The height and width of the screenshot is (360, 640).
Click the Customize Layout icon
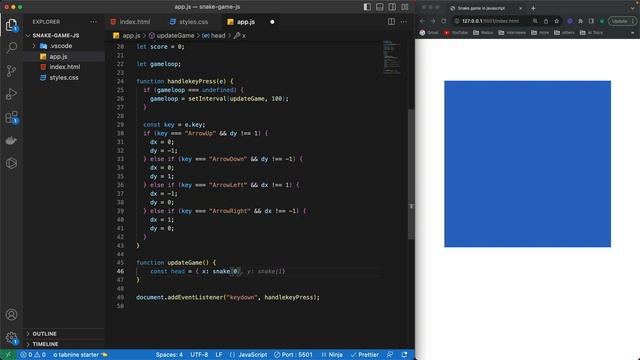pyautogui.click(x=405, y=7)
